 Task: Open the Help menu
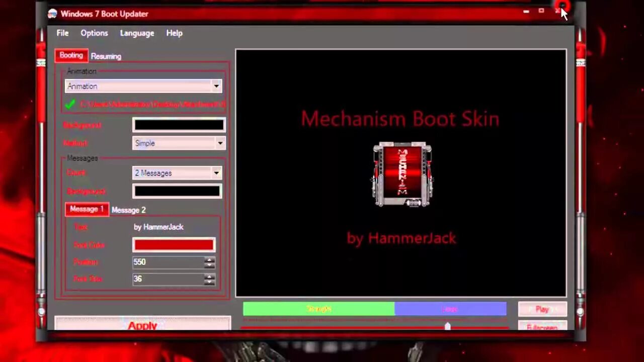point(174,33)
